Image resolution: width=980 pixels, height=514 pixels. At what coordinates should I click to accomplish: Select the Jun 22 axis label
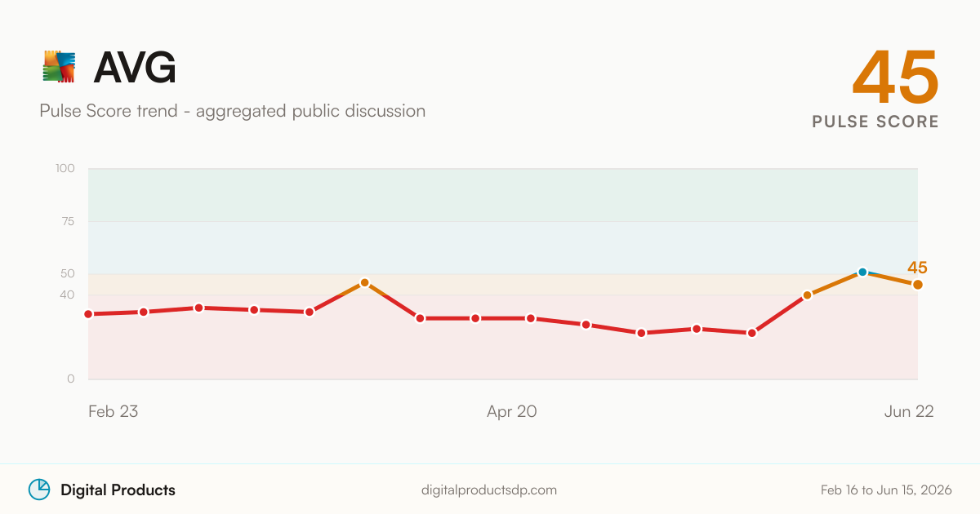909,411
